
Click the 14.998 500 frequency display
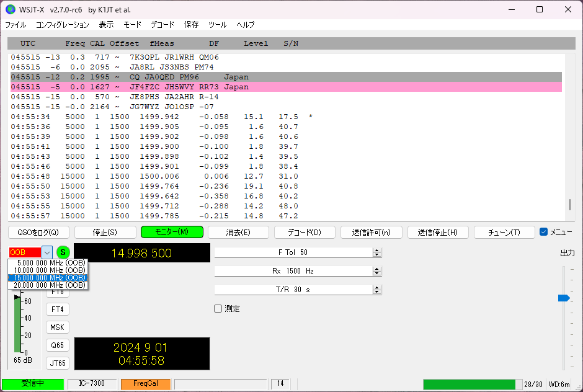[141, 253]
